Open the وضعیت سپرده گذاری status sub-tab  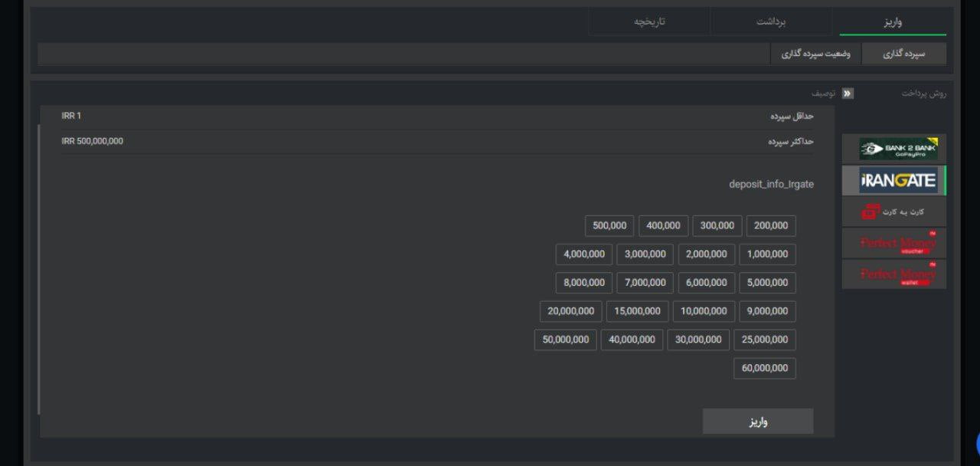pos(815,54)
